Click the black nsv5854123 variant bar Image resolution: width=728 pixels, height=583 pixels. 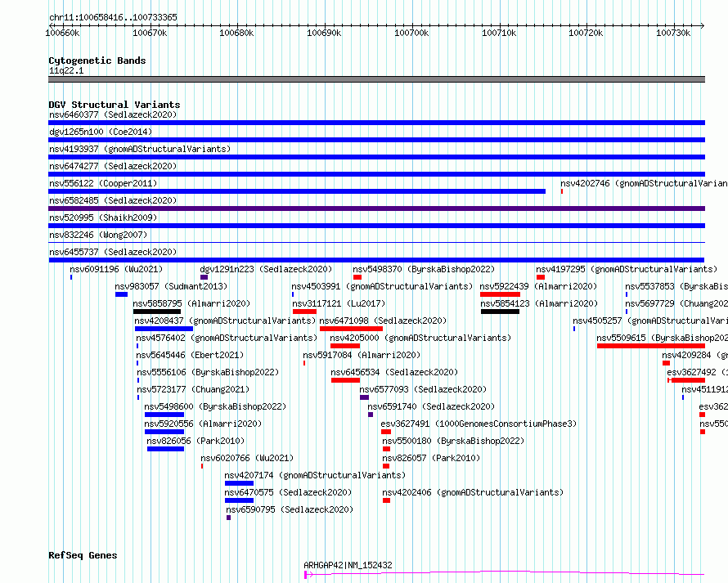(500, 312)
